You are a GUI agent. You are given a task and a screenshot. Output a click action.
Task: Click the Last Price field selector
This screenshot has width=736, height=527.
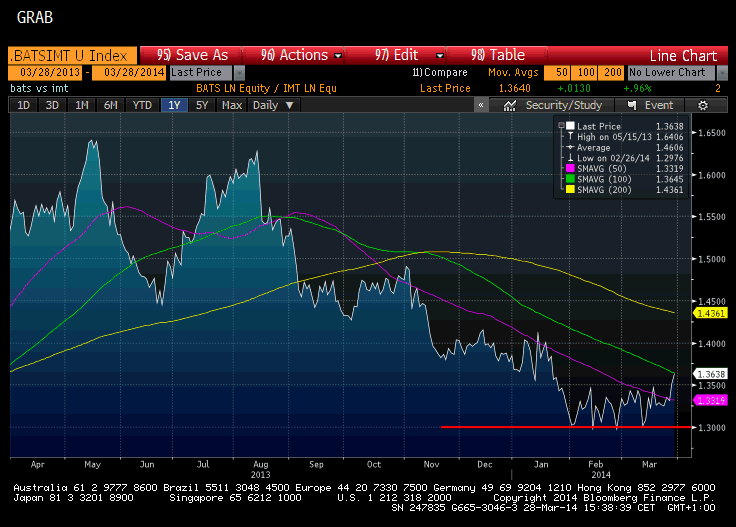[201, 73]
